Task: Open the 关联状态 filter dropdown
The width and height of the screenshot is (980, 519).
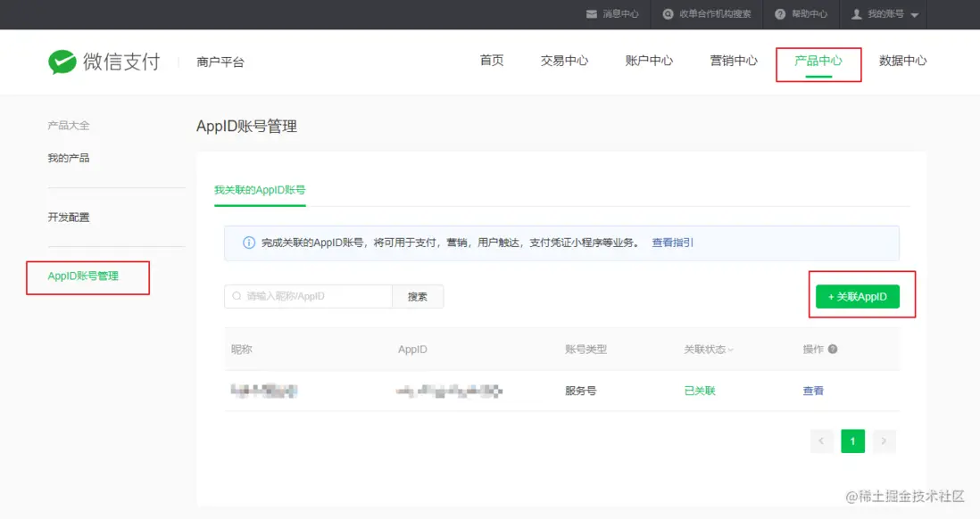Action: point(730,349)
